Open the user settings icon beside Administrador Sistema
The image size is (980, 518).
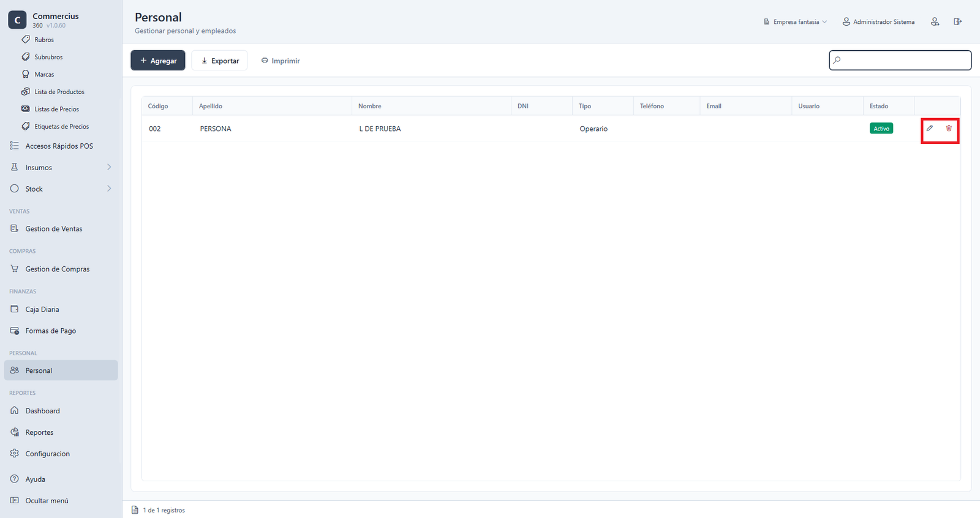tap(935, 21)
